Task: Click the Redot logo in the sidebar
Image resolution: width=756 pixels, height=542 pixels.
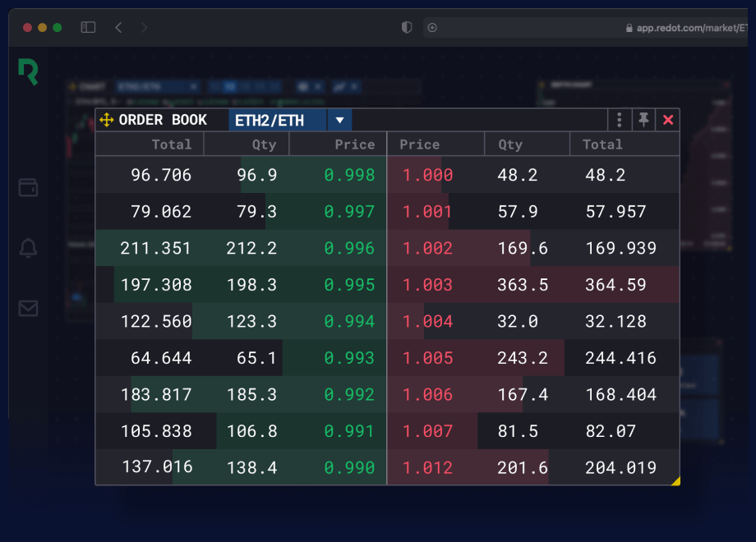Action: coord(28,72)
